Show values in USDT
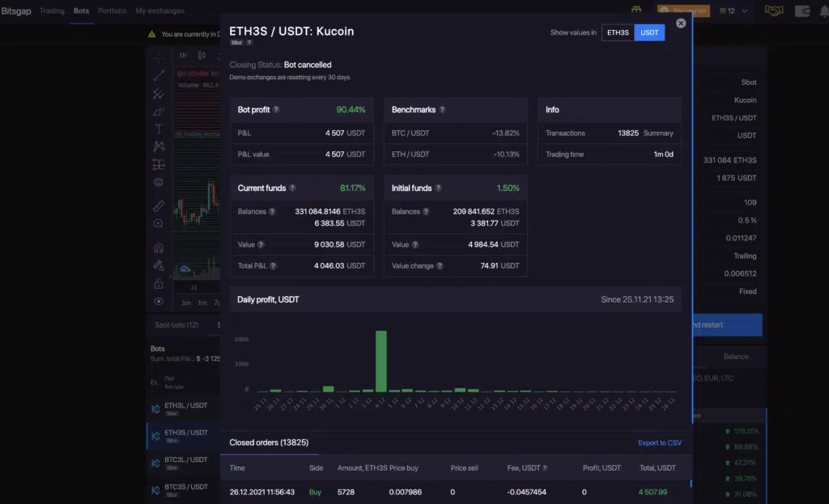The height and width of the screenshot is (504, 829). click(649, 32)
